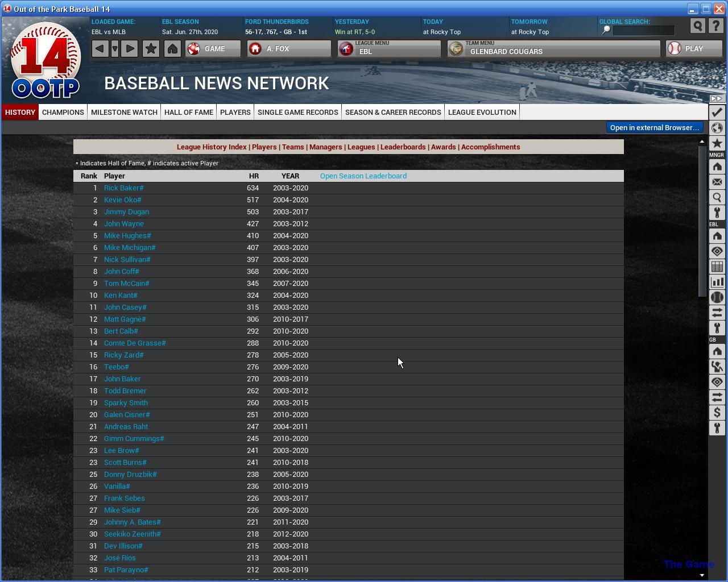Screen dimensions: 728x582
Task: Open the HALL OF FAME tab
Action: coord(189,112)
